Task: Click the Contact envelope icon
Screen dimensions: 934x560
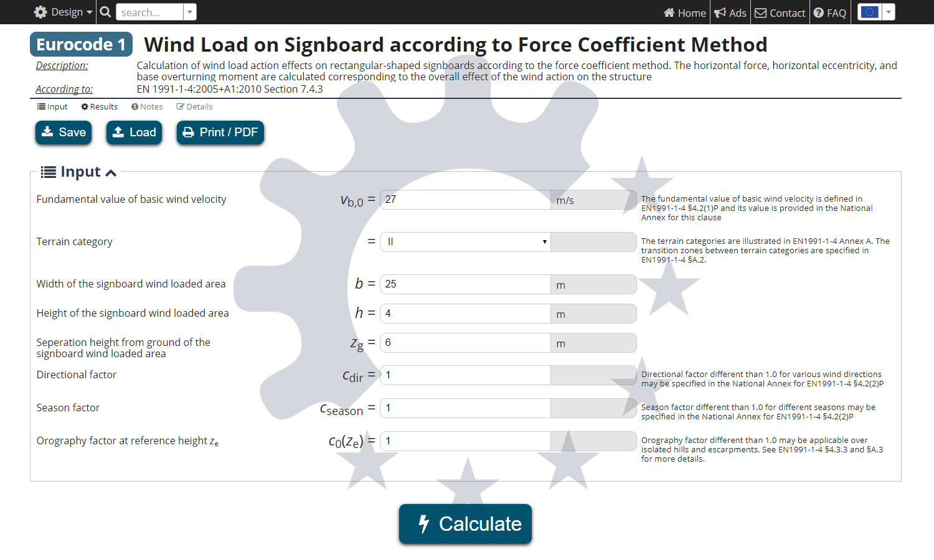Action: 761,12
